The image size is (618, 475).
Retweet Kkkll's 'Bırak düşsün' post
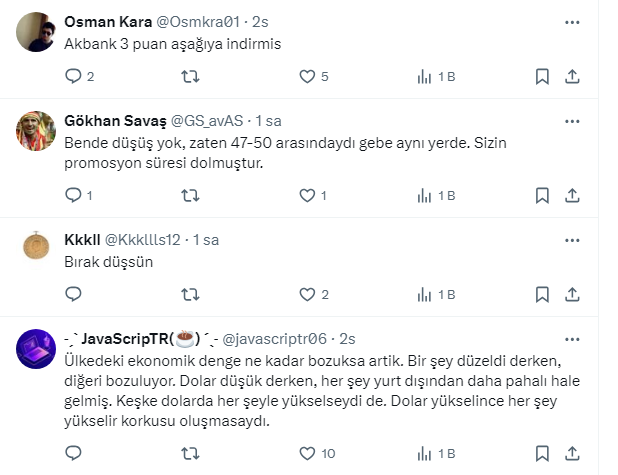190,294
